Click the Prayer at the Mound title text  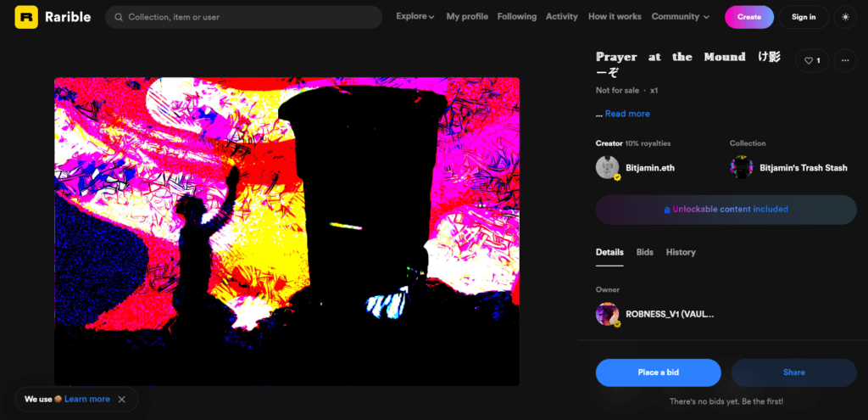(688, 64)
